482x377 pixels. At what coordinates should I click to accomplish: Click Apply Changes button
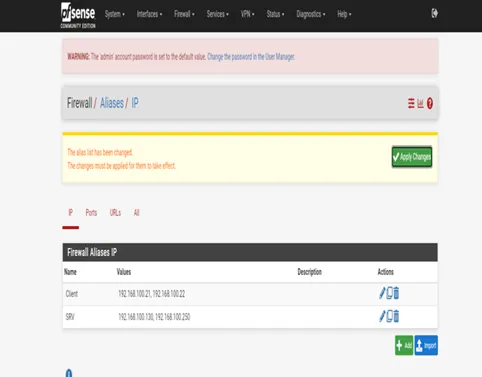click(412, 157)
